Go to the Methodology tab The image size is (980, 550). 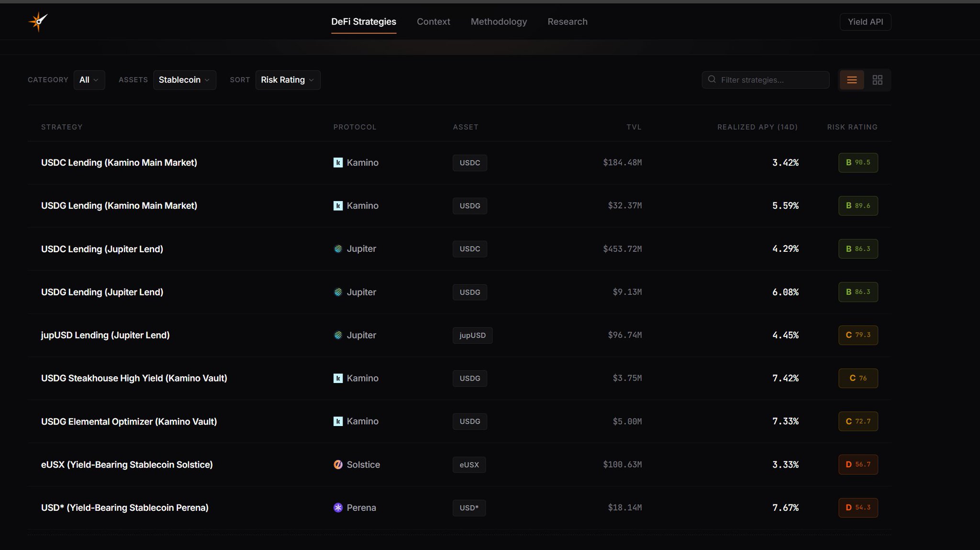[499, 22]
